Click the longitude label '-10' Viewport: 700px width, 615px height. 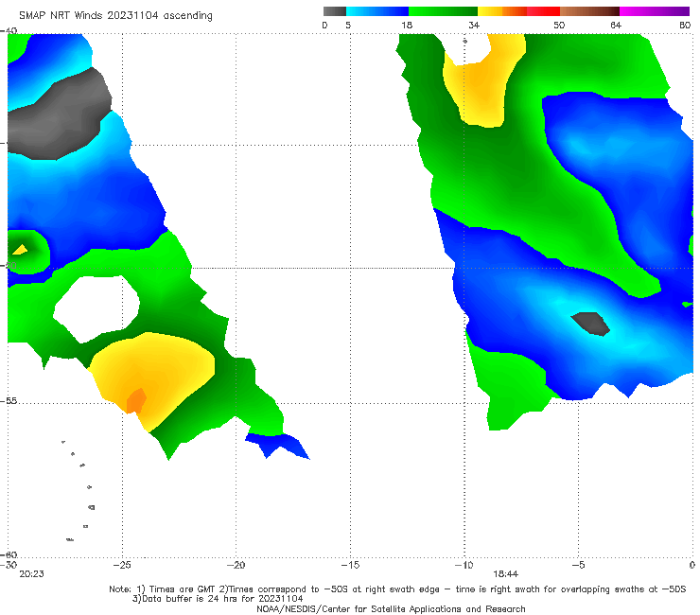click(x=464, y=565)
